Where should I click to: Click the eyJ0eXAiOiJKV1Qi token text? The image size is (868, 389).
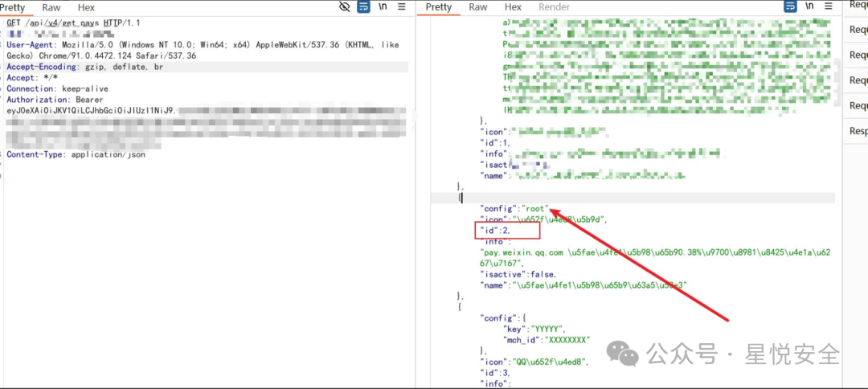[x=92, y=111]
